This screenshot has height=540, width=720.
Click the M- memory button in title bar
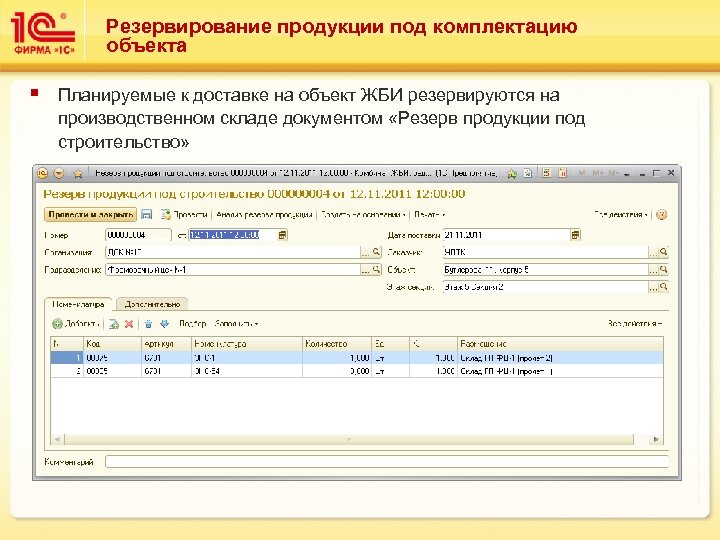613,173
